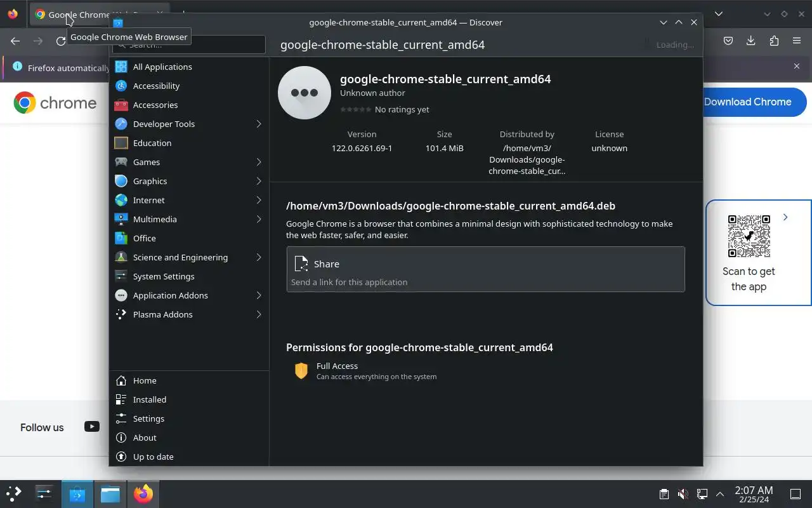
Task: Open Dolphin file manager from taskbar
Action: tap(110, 493)
